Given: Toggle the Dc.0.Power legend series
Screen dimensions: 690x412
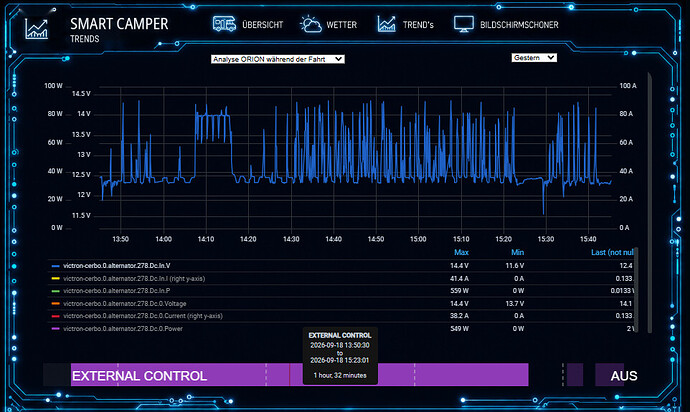Looking at the screenshot, I should click(x=123, y=329).
